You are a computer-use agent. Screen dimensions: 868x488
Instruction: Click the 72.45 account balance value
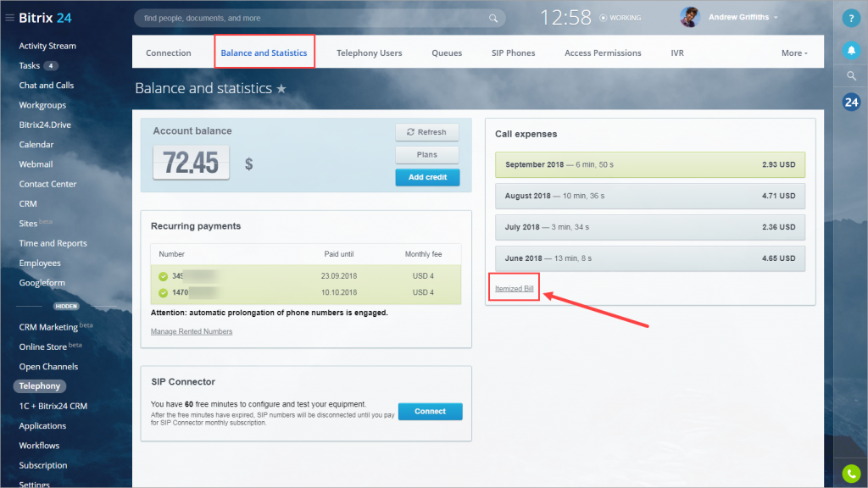(x=191, y=163)
